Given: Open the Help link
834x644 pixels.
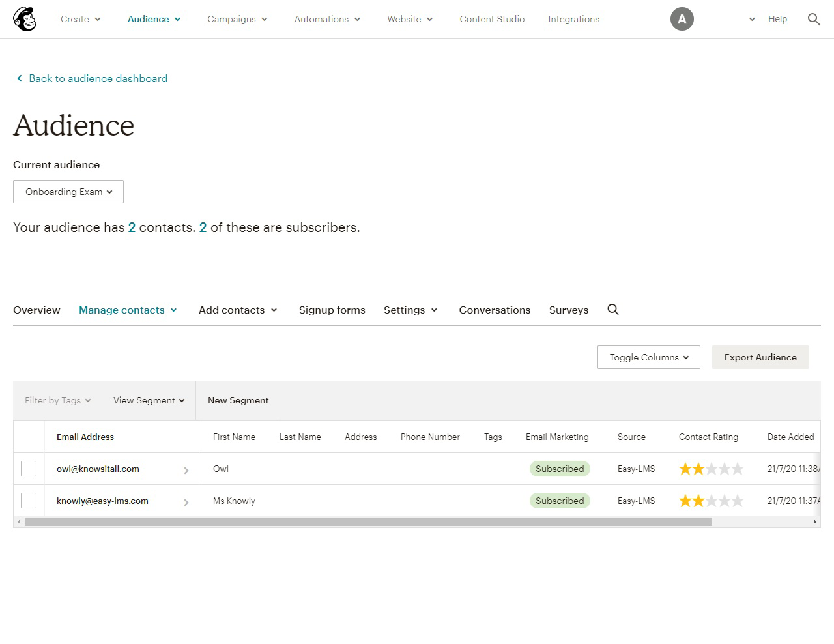Looking at the screenshot, I should pyautogui.click(x=777, y=19).
